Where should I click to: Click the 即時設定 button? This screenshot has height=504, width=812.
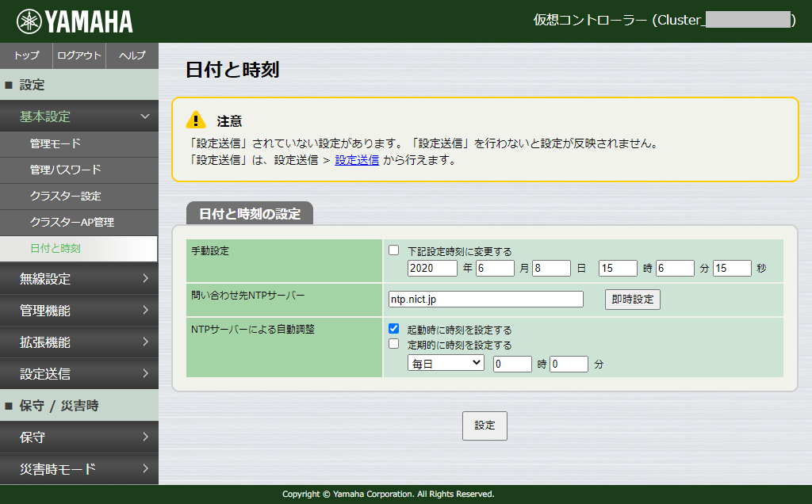(632, 299)
